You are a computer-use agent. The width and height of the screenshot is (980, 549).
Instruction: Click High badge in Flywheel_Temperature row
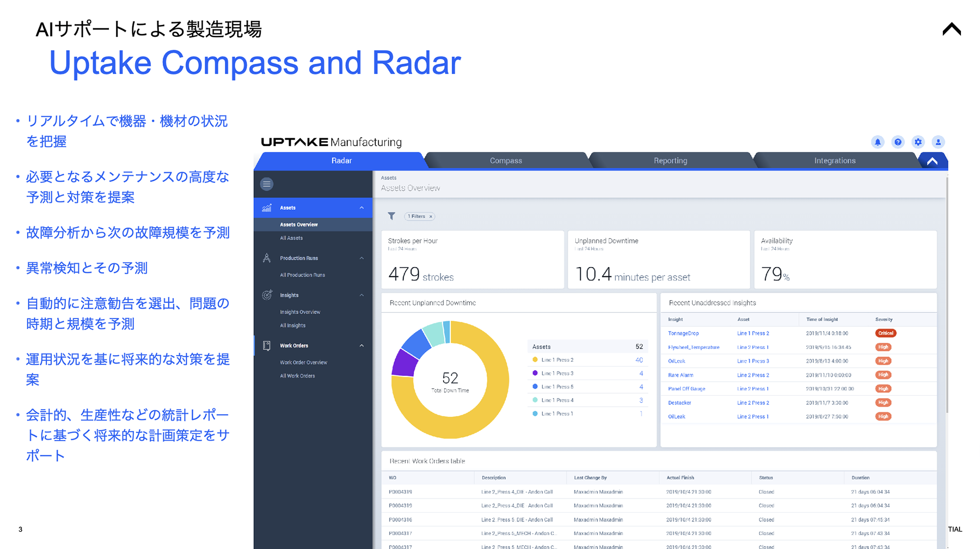pos(883,347)
